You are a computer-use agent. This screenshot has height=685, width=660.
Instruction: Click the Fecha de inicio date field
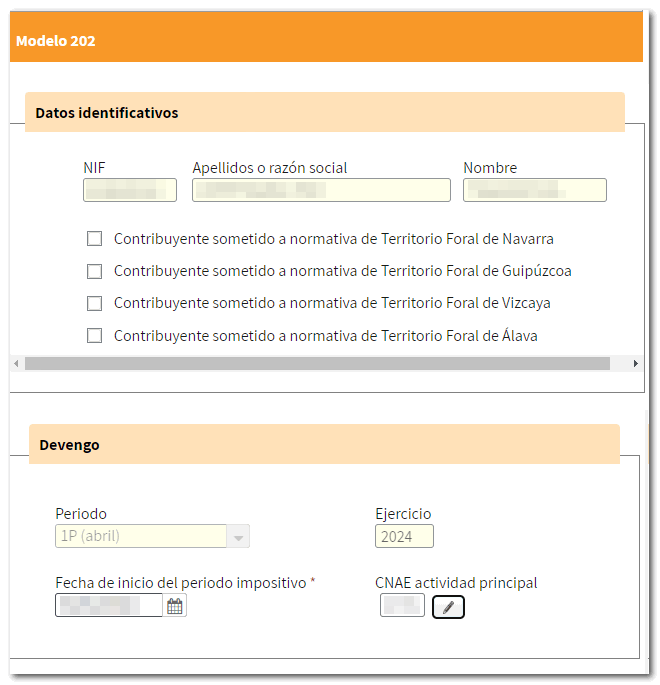pos(109,605)
